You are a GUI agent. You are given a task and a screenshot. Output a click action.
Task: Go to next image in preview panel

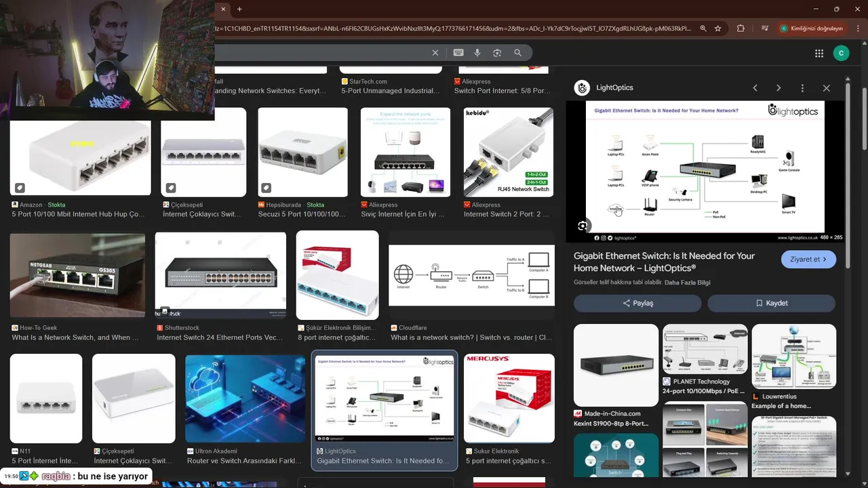pos(778,88)
